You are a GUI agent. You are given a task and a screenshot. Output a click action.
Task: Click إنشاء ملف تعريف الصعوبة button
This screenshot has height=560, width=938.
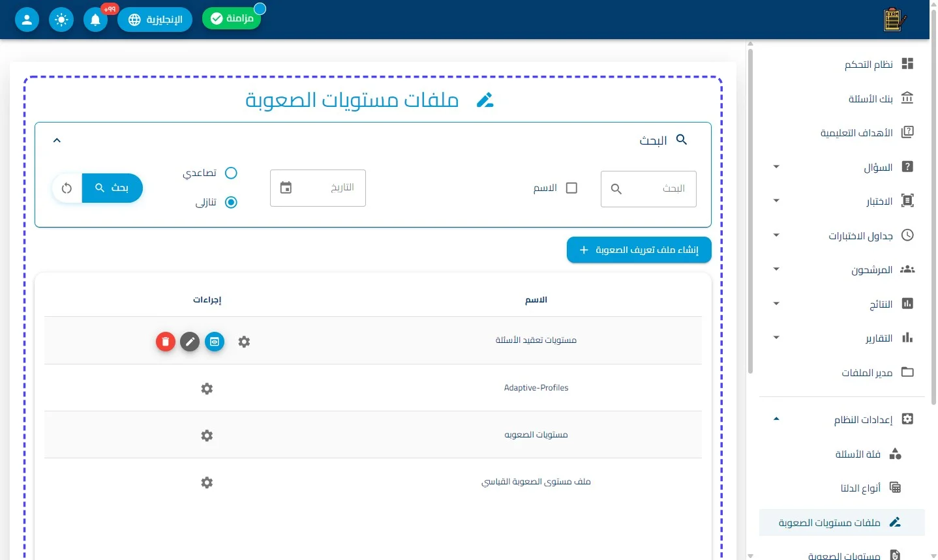click(639, 250)
